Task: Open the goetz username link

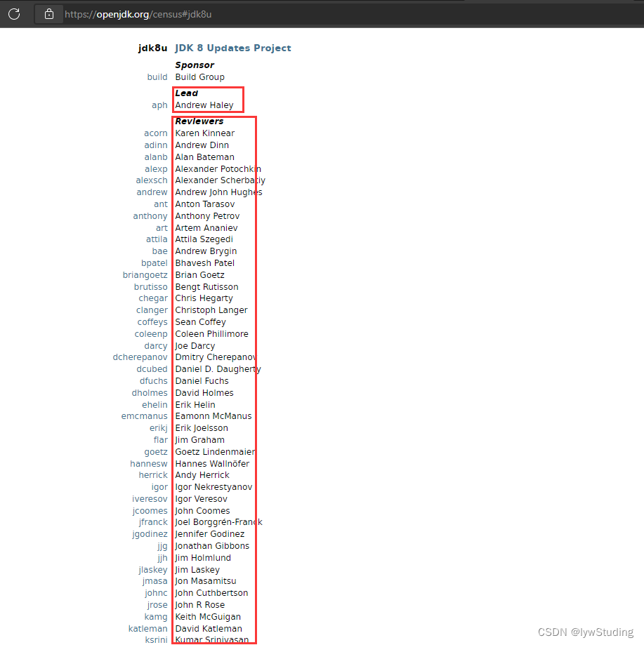Action: (155, 452)
